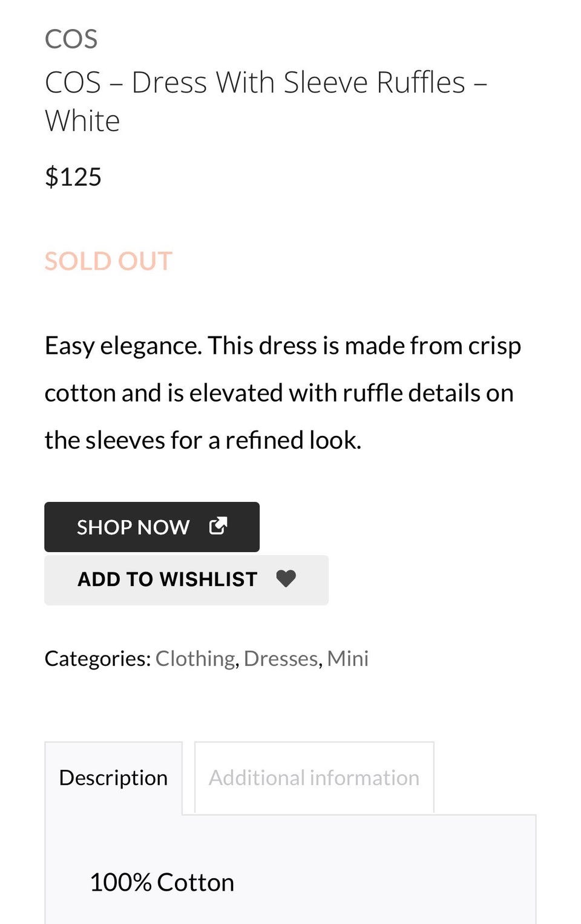This screenshot has width=581, height=924.
Task: Click the 'cotton and is elevated' text line
Action: click(x=279, y=393)
